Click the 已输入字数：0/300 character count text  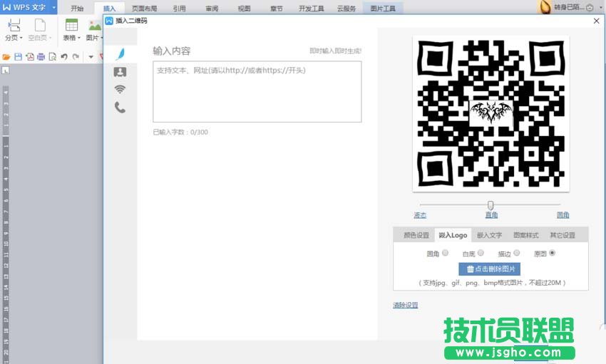180,132
